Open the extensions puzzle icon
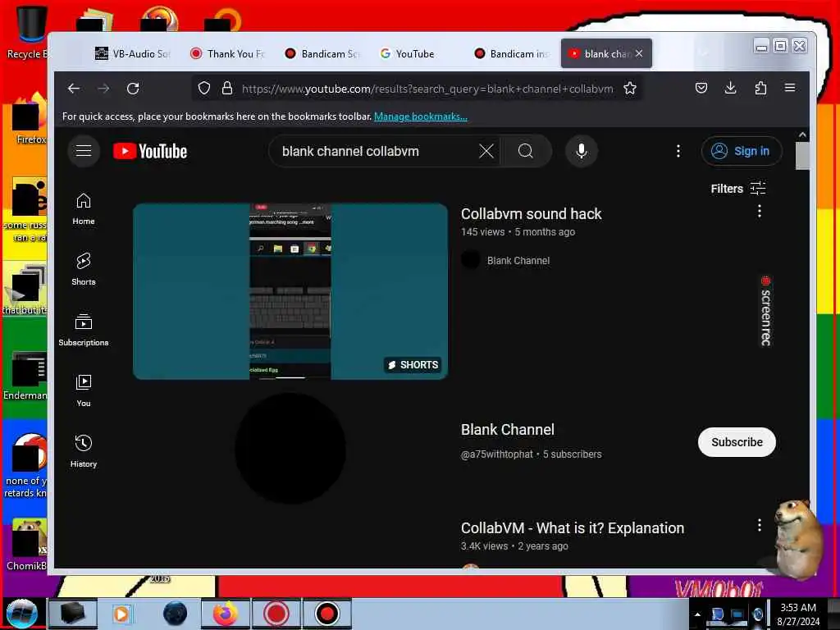The width and height of the screenshot is (840, 630). coord(760,88)
